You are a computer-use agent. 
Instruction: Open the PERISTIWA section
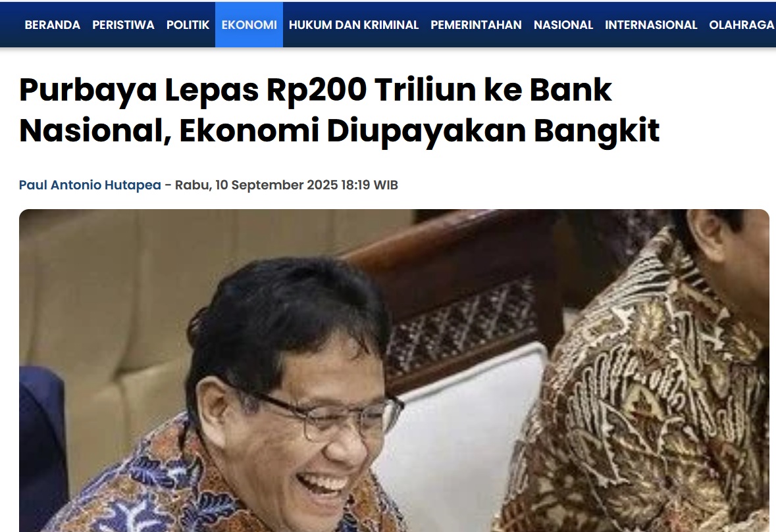point(123,25)
